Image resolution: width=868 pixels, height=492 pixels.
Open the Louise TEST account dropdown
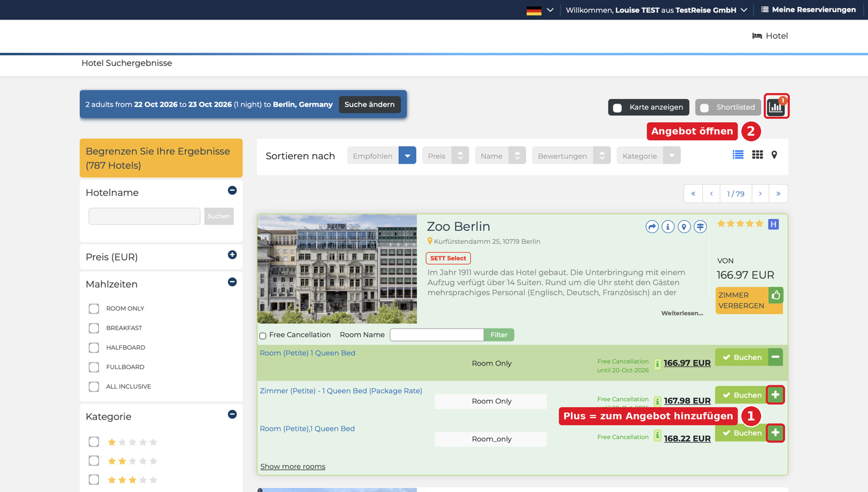(x=744, y=10)
